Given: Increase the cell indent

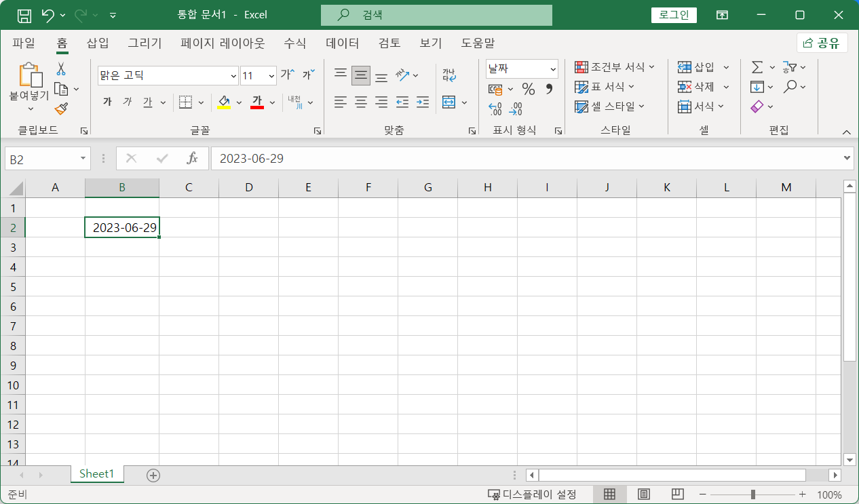Looking at the screenshot, I should (423, 102).
